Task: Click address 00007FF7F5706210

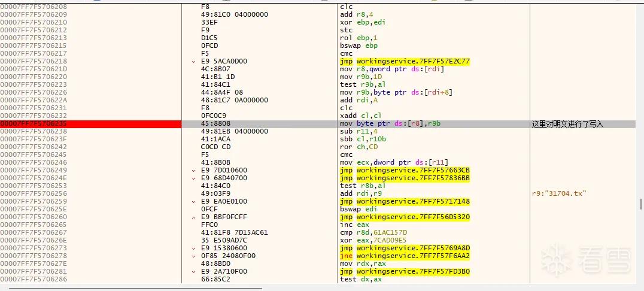Action: point(34,22)
